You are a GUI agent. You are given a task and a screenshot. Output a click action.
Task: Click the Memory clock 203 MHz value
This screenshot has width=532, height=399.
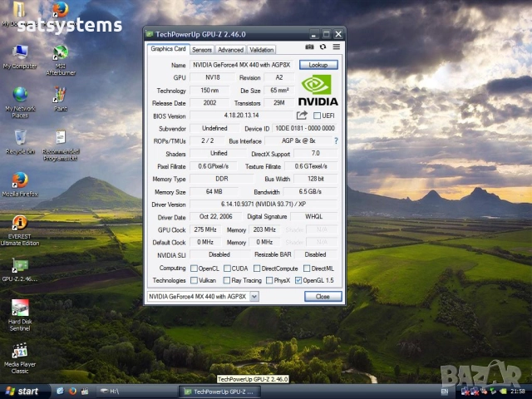click(264, 229)
